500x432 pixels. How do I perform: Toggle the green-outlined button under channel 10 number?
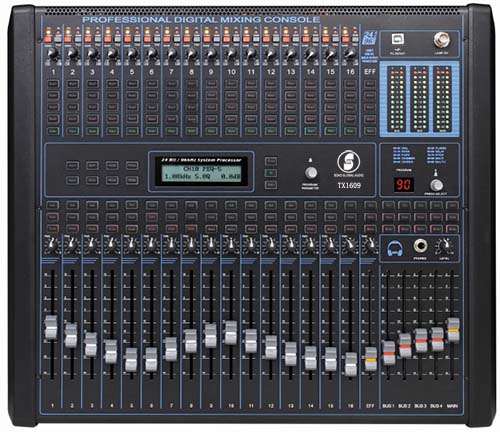[231, 131]
